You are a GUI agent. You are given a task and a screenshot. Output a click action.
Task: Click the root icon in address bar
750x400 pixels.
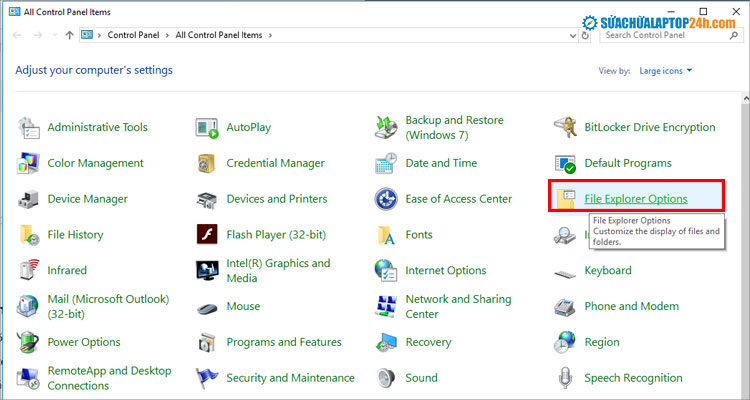87,35
